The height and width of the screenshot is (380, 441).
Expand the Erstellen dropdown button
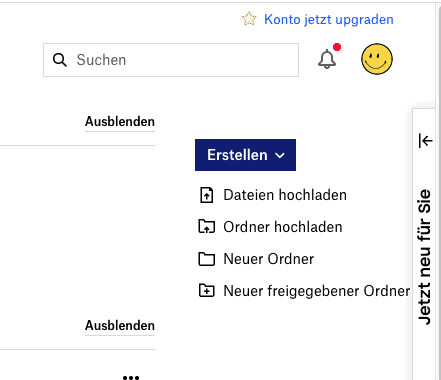[245, 155]
